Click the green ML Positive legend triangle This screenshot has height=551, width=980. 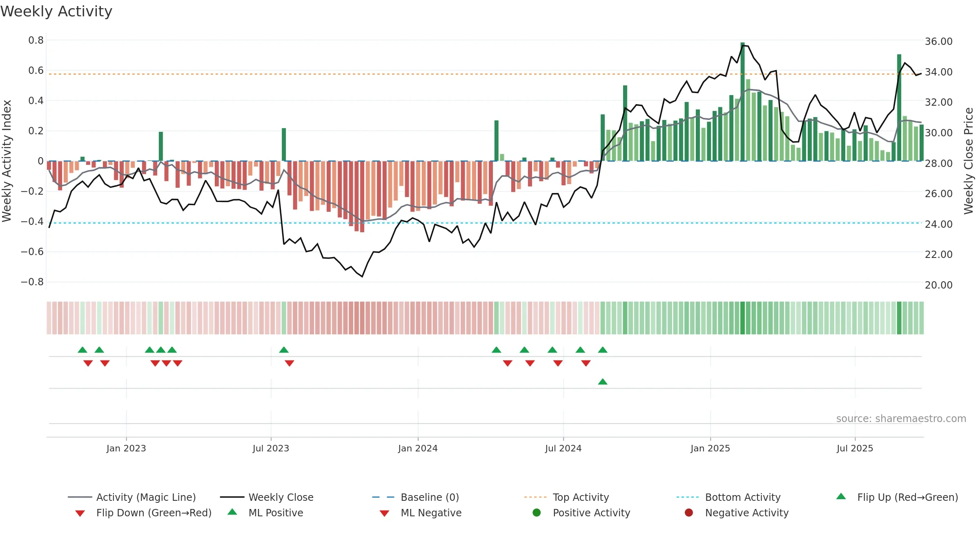(x=232, y=512)
